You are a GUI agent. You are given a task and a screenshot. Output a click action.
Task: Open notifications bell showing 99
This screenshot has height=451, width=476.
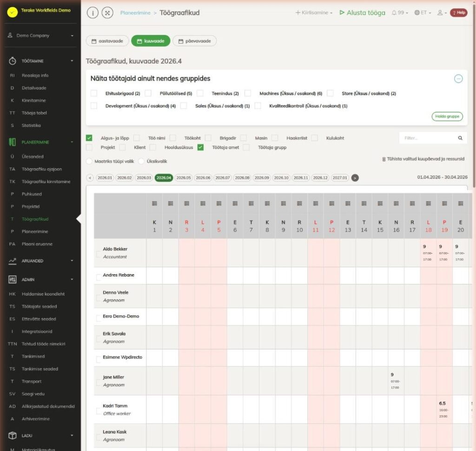399,13
